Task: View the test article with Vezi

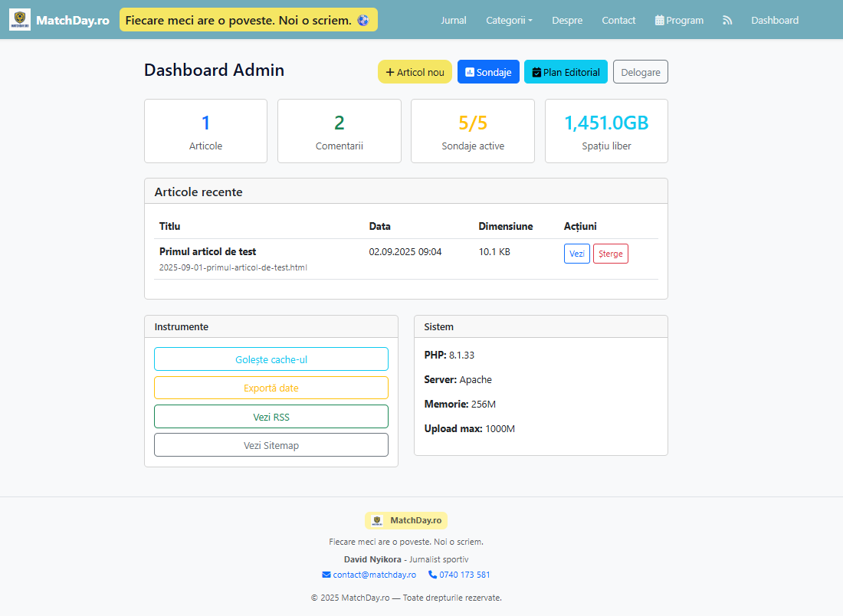Action: pyautogui.click(x=576, y=254)
